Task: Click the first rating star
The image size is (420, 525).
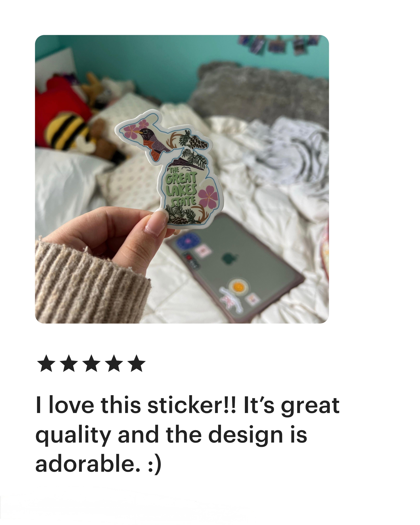Action: 46,363
